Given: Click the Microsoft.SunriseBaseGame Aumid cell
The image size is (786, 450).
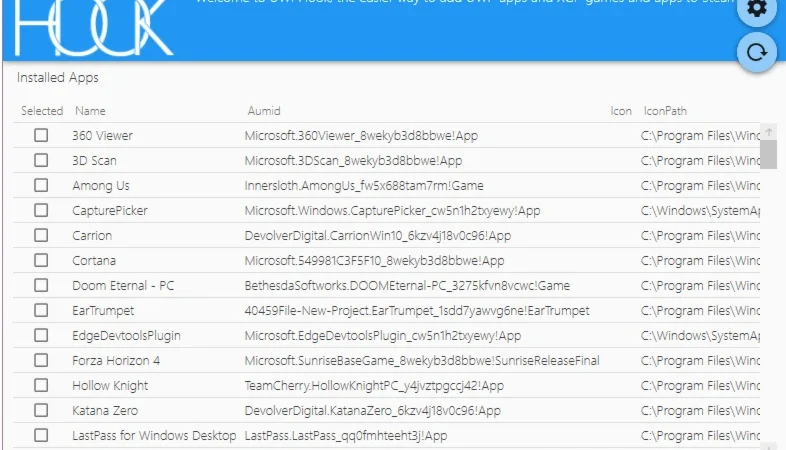Looking at the screenshot, I should pyautogui.click(x=422, y=360).
